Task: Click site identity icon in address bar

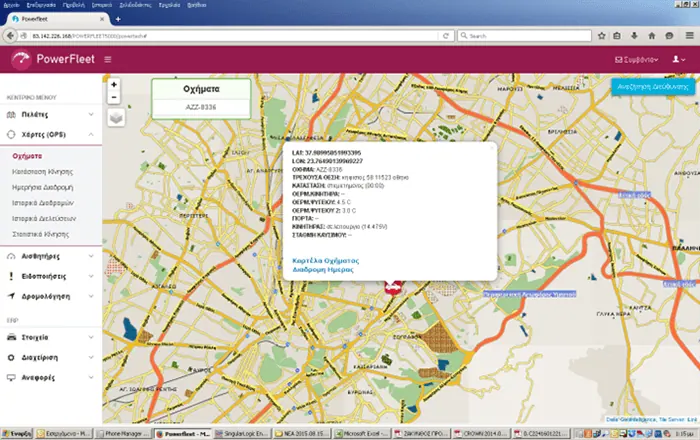Action: tap(24, 36)
